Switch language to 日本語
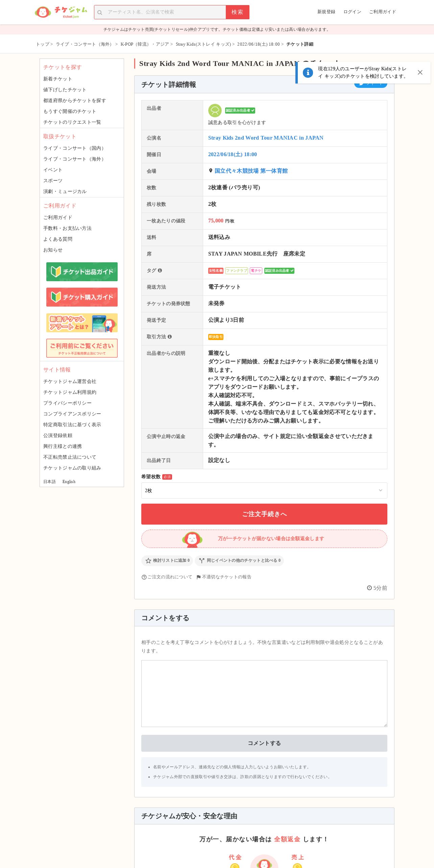 (49, 482)
